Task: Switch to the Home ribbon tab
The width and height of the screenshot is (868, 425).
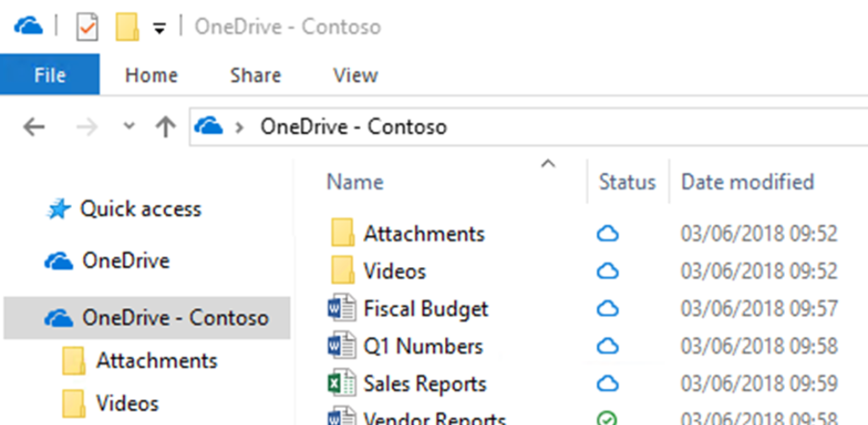Action: tap(151, 75)
